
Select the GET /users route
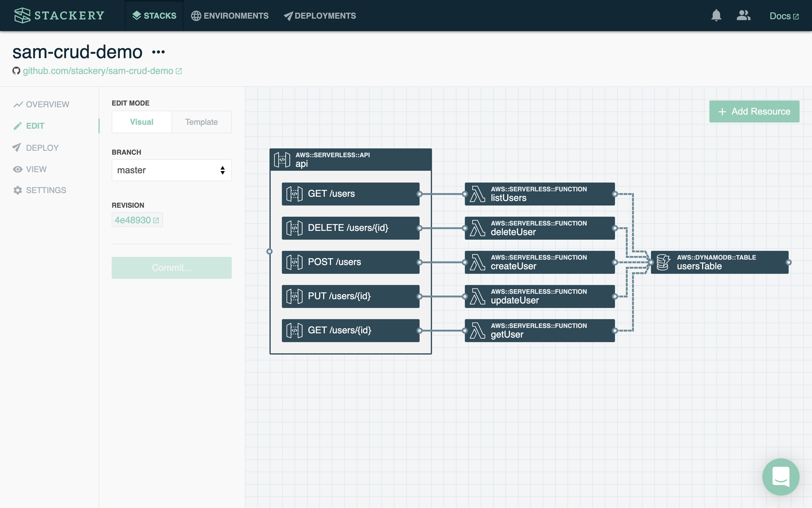point(351,194)
